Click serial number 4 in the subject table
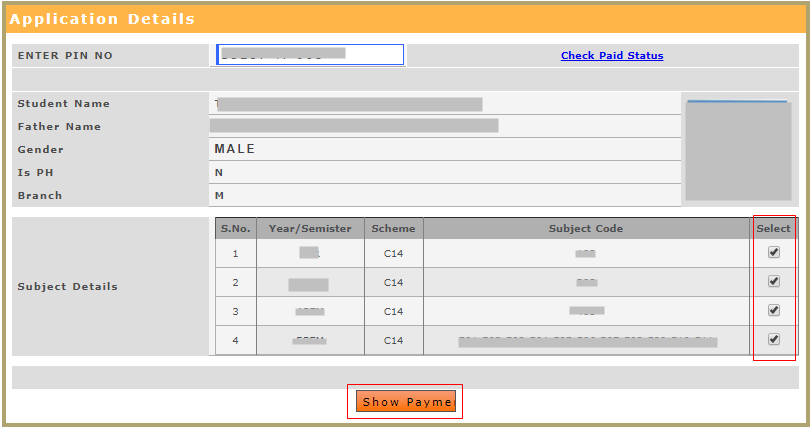This screenshot has width=812, height=431. 235,341
